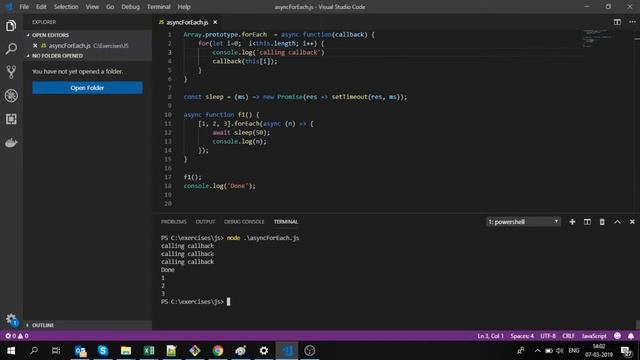
Task: Split the terminal panel
Action: [587, 222]
